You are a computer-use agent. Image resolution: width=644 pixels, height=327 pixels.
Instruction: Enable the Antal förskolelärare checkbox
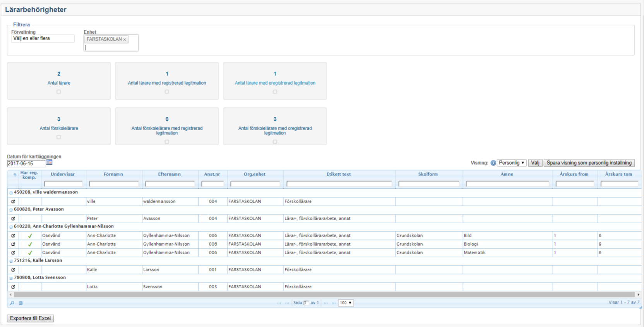pyautogui.click(x=59, y=137)
